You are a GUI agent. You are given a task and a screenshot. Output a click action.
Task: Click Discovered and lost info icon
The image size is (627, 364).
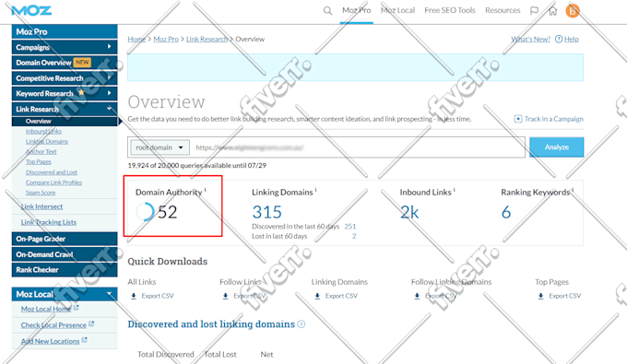point(302,324)
